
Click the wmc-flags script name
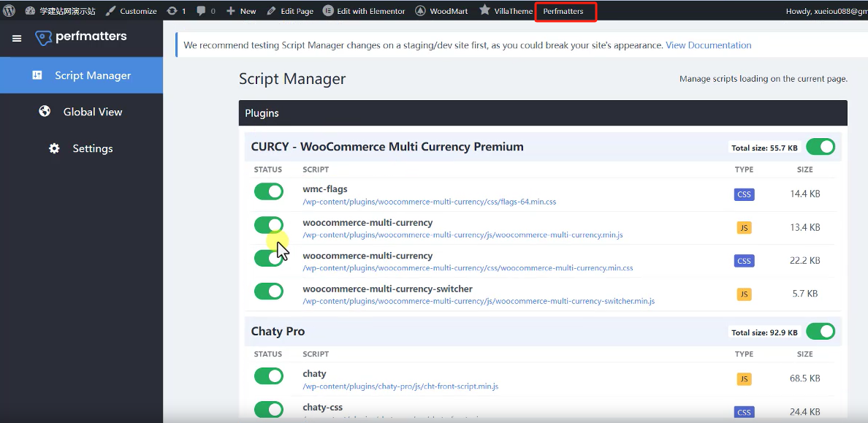click(x=325, y=189)
